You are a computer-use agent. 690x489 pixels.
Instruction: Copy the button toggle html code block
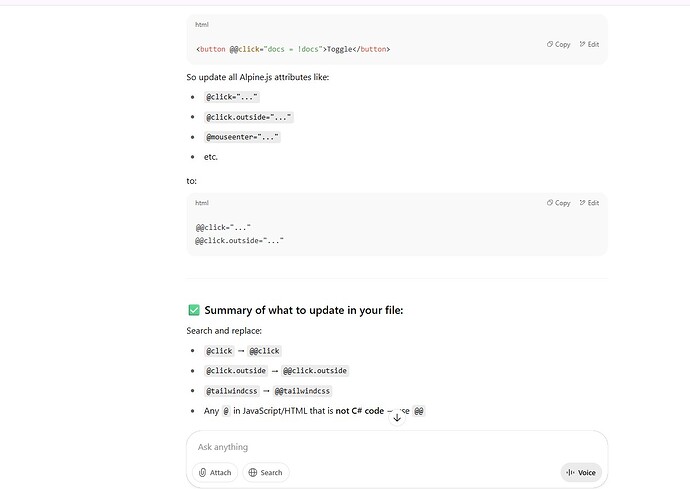pyautogui.click(x=558, y=44)
